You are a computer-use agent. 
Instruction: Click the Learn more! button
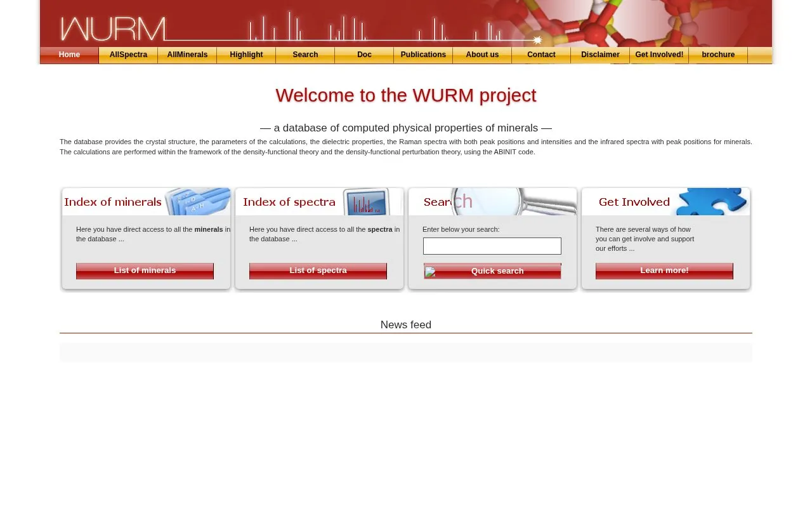coord(664,271)
